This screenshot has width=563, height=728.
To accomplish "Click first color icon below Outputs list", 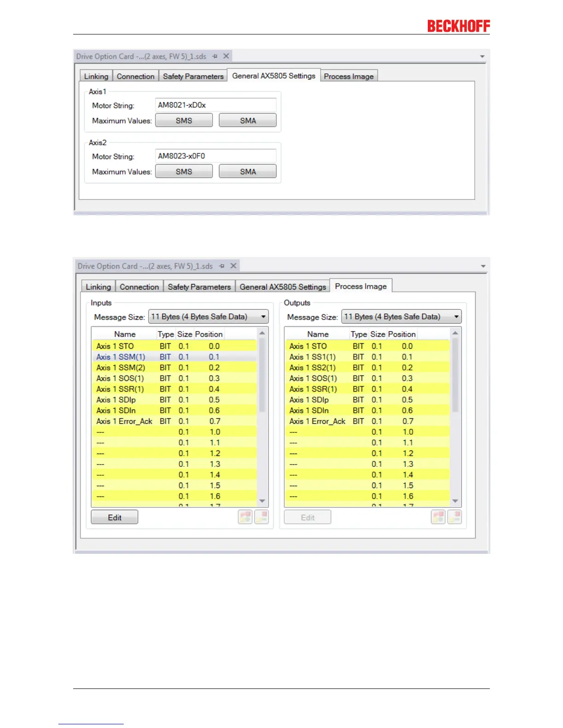I will [x=438, y=517].
